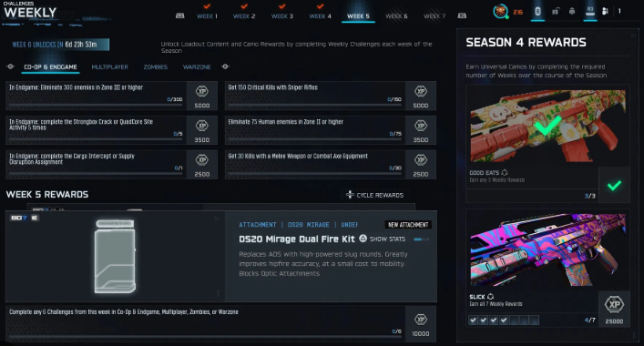Click the Cycle Rewards button
Viewport: 644px width, 346px height.
[375, 195]
